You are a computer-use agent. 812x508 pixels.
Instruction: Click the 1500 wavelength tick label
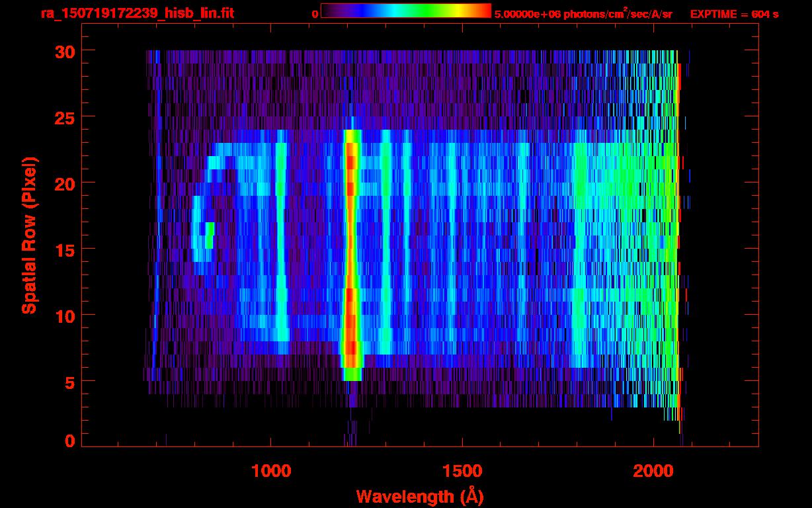click(462, 471)
